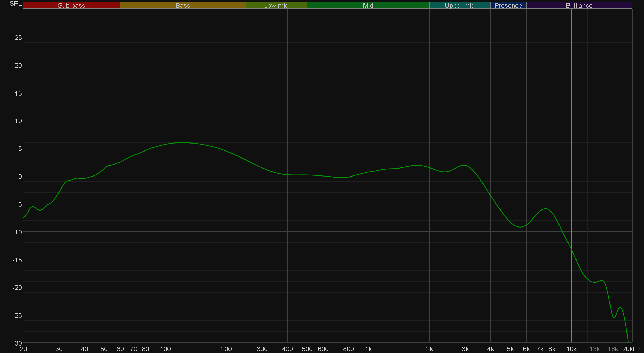This screenshot has width=644, height=353.
Task: Click the 10k frequency axis label
Action: [571, 349]
